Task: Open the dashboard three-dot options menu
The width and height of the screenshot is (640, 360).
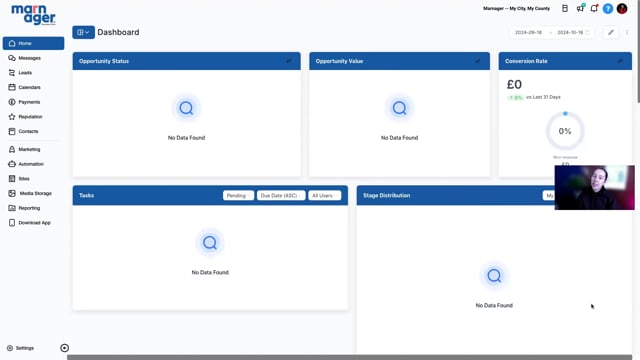Action: click(627, 32)
